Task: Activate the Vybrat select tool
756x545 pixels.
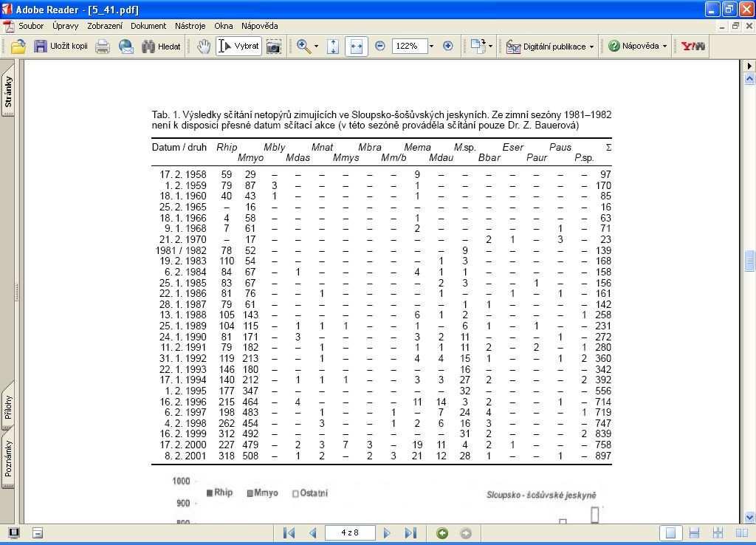Action: [x=238, y=47]
